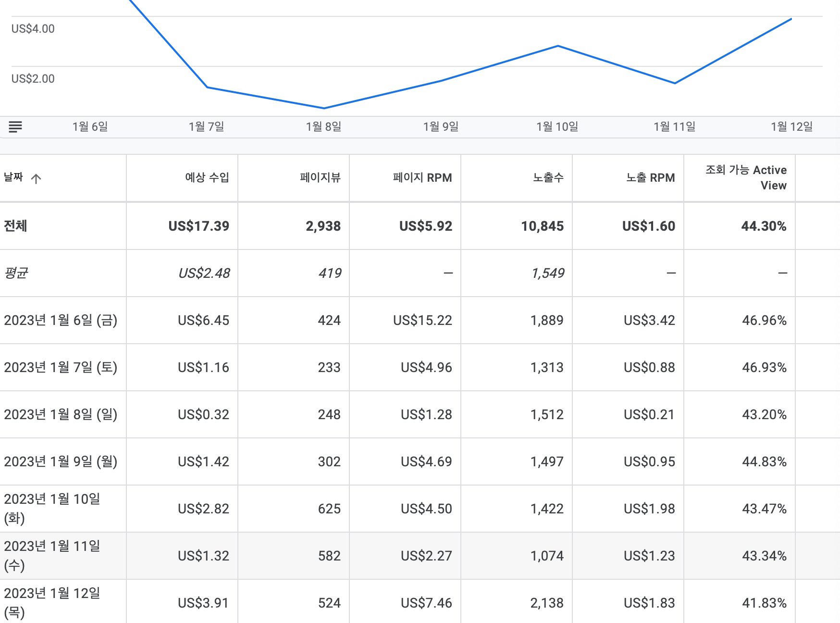Select row 2023년 1월 6일 (금)
840x623 pixels.
tap(61, 320)
